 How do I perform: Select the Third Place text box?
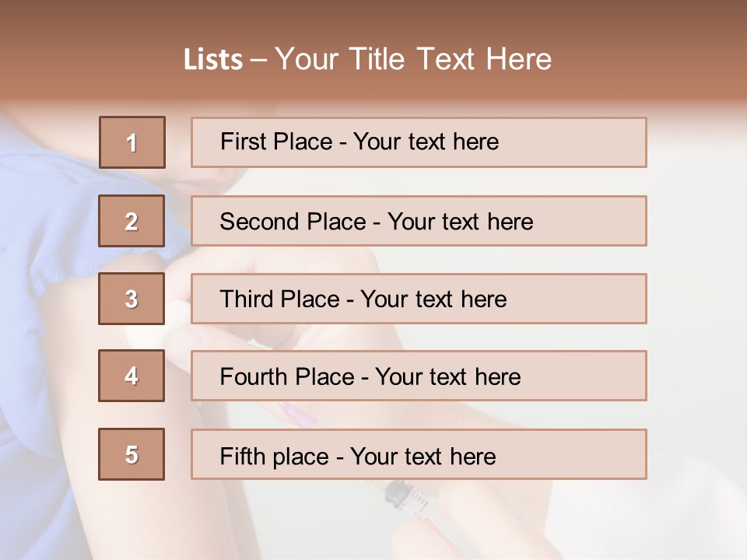click(419, 299)
